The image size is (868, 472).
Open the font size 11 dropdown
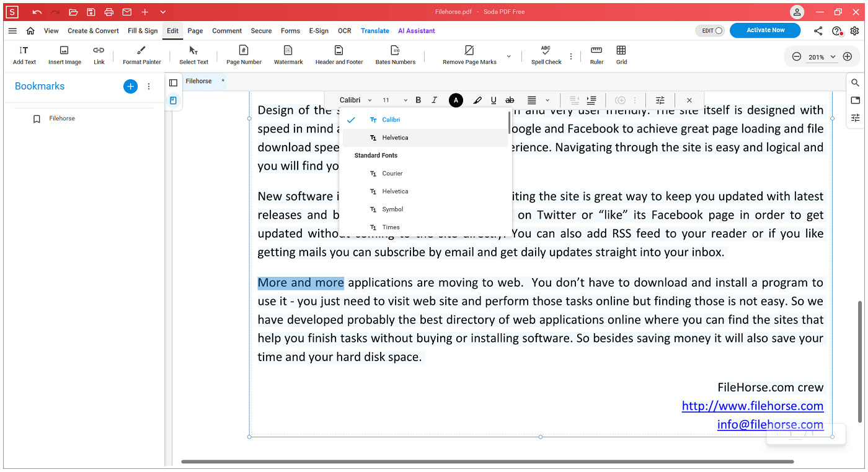pyautogui.click(x=395, y=100)
